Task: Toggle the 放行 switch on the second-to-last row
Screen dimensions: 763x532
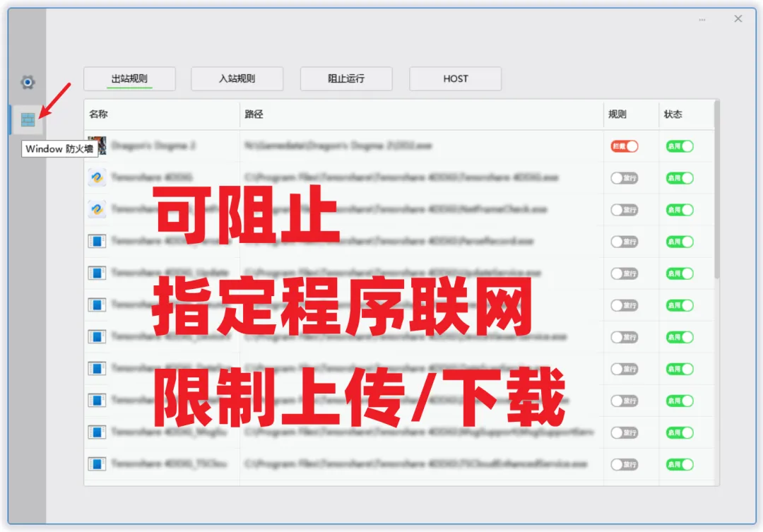Action: point(623,433)
